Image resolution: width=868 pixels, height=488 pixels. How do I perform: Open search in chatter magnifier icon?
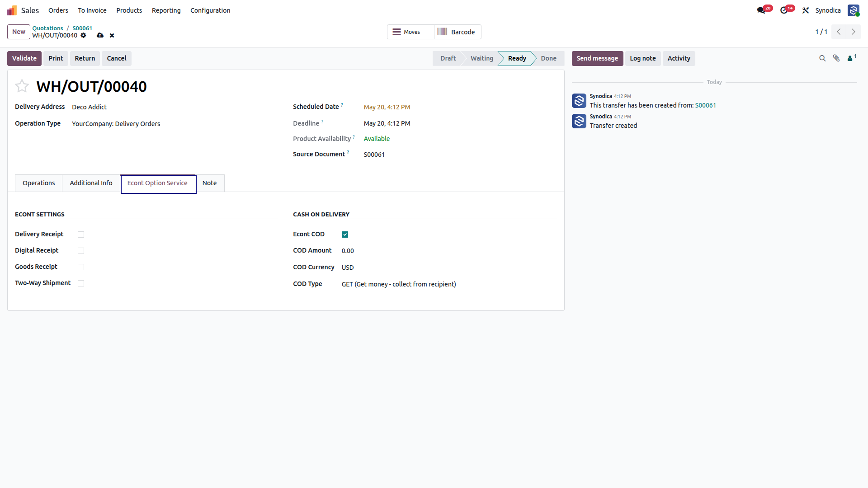[x=822, y=58]
